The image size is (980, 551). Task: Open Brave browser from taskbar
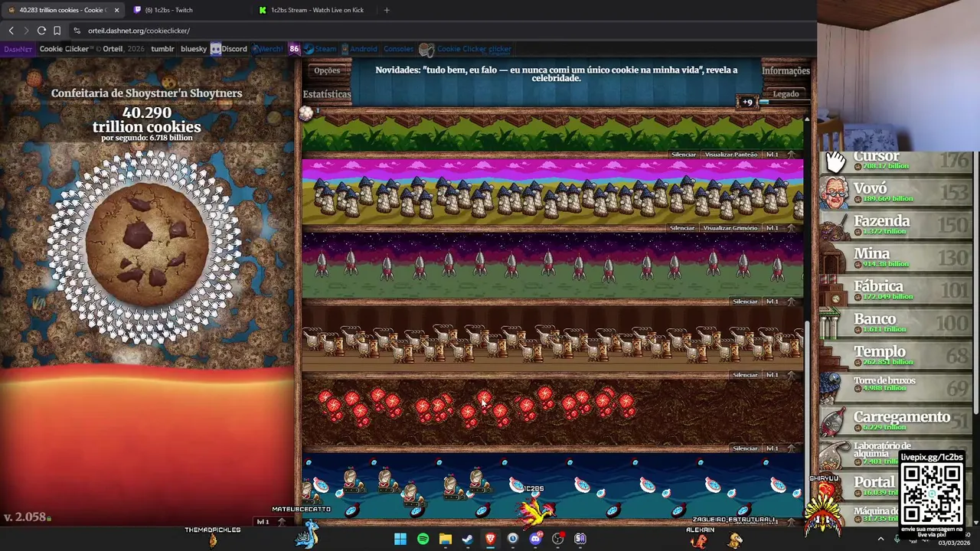point(491,539)
